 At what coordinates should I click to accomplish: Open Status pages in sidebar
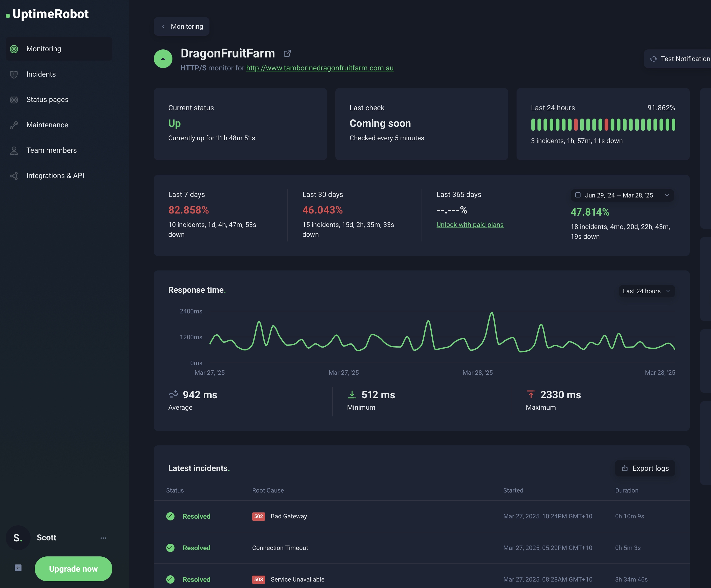59,100
